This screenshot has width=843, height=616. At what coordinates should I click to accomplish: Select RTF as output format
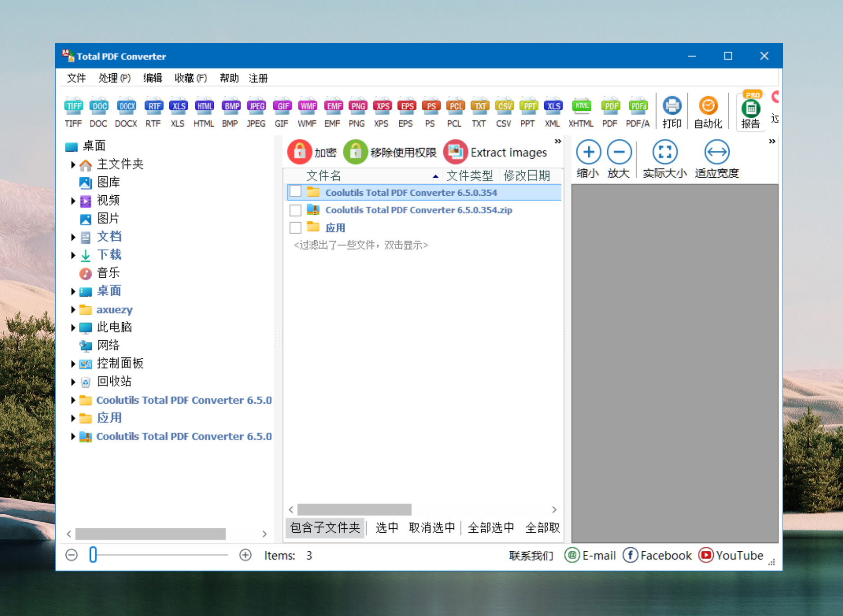153,112
